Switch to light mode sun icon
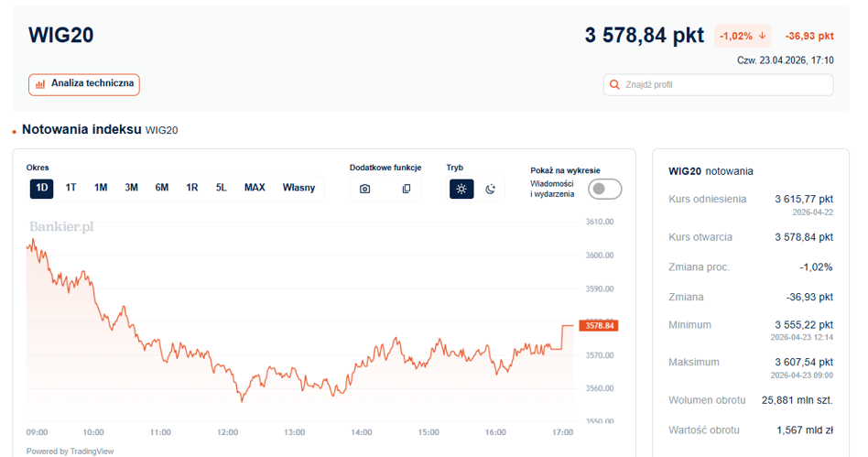Screen dimensions: 868x457 click(461, 189)
